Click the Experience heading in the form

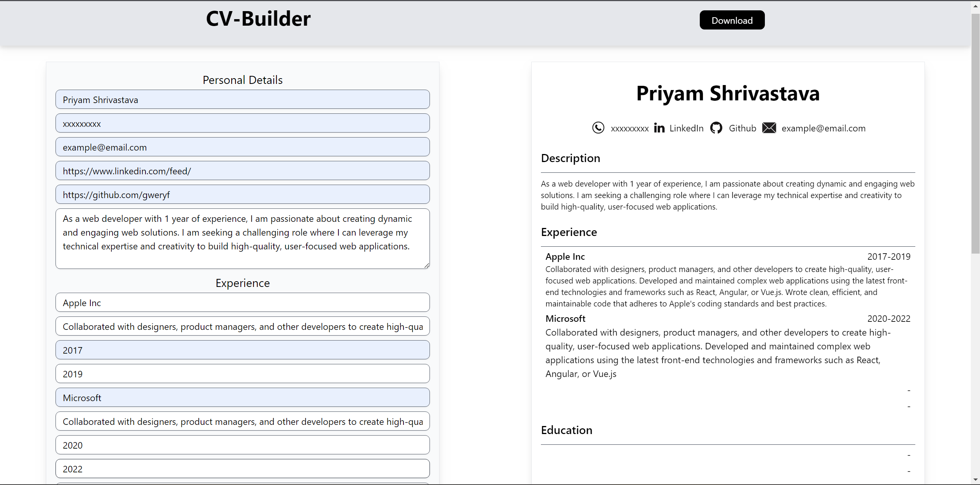click(243, 283)
